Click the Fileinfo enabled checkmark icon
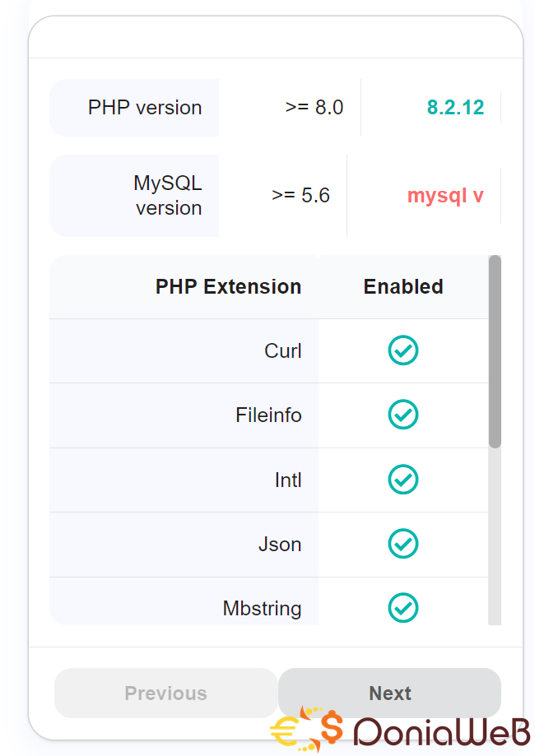535x756 pixels. click(403, 414)
